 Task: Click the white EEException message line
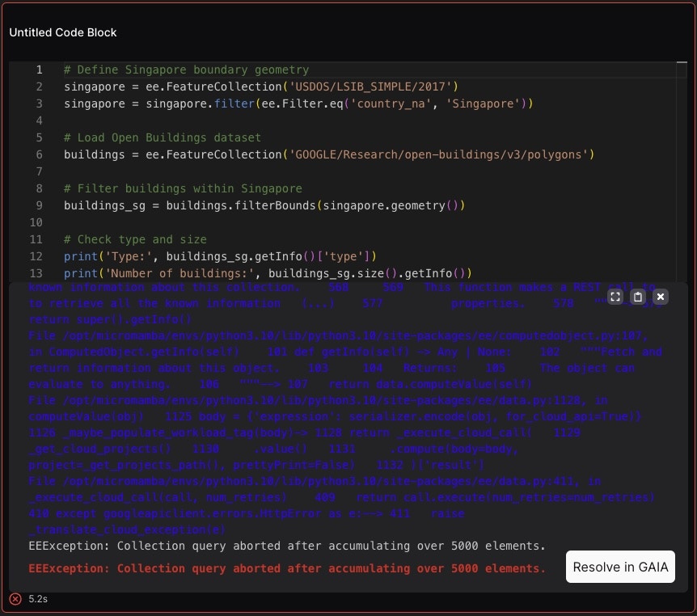point(287,546)
